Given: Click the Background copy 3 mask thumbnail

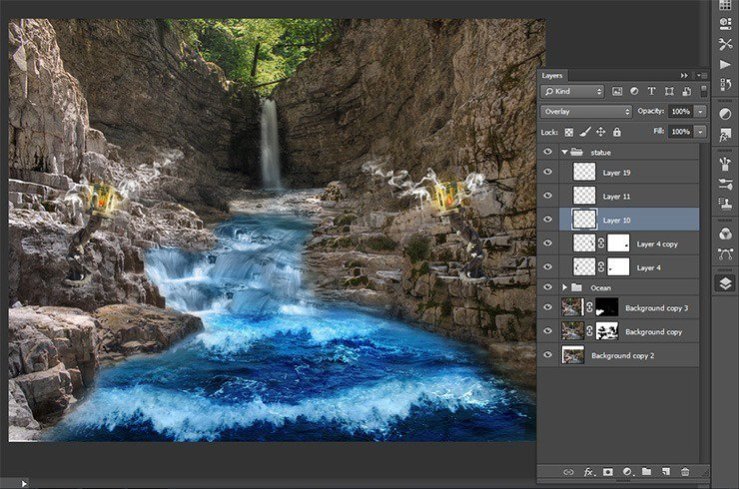Looking at the screenshot, I should pyautogui.click(x=606, y=308).
